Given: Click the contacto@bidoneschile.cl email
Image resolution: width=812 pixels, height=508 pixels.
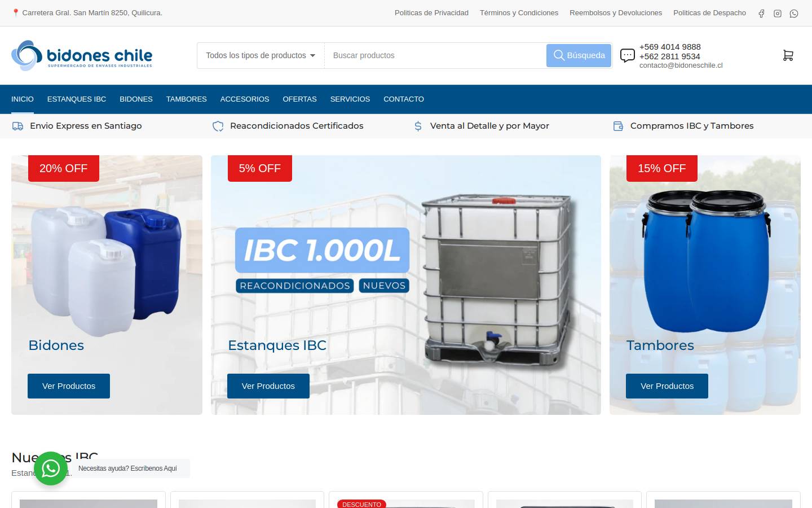Looking at the screenshot, I should click(x=681, y=65).
